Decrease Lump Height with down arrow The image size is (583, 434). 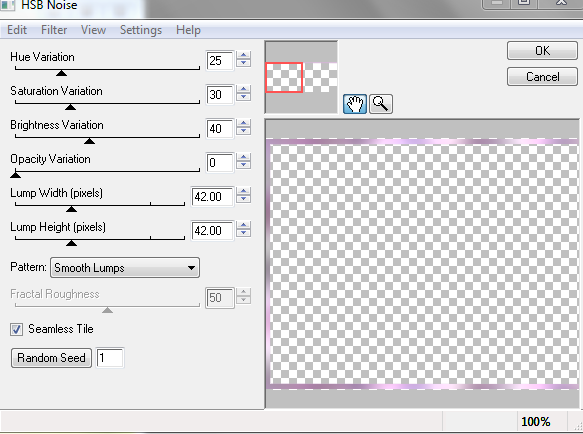pos(244,234)
